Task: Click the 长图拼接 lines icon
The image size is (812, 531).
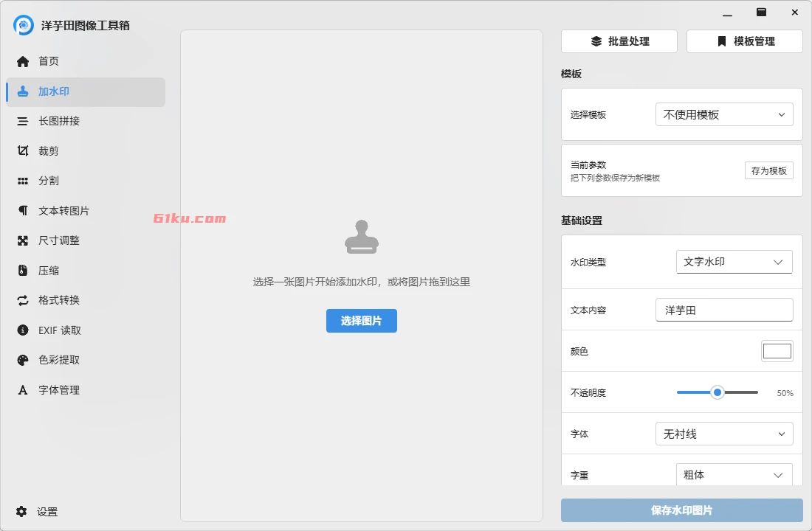Action: 23,121
